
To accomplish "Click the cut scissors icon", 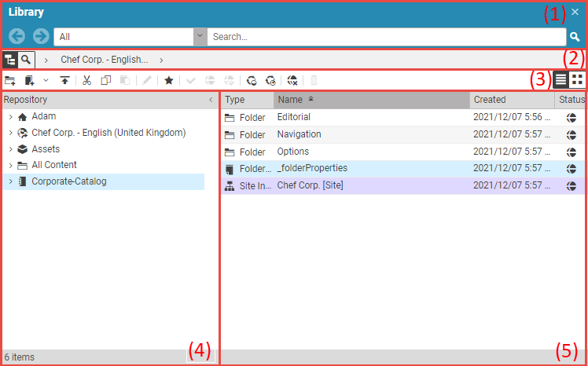I will 87,80.
